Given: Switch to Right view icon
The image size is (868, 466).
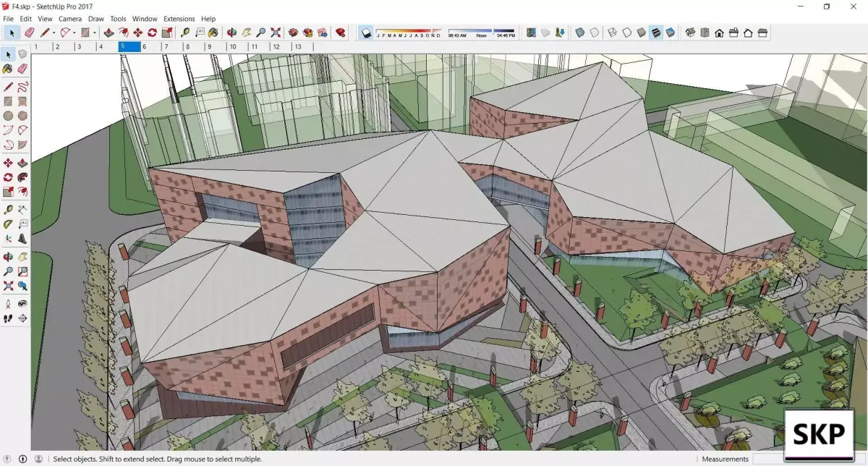Looking at the screenshot, I should coord(733,33).
